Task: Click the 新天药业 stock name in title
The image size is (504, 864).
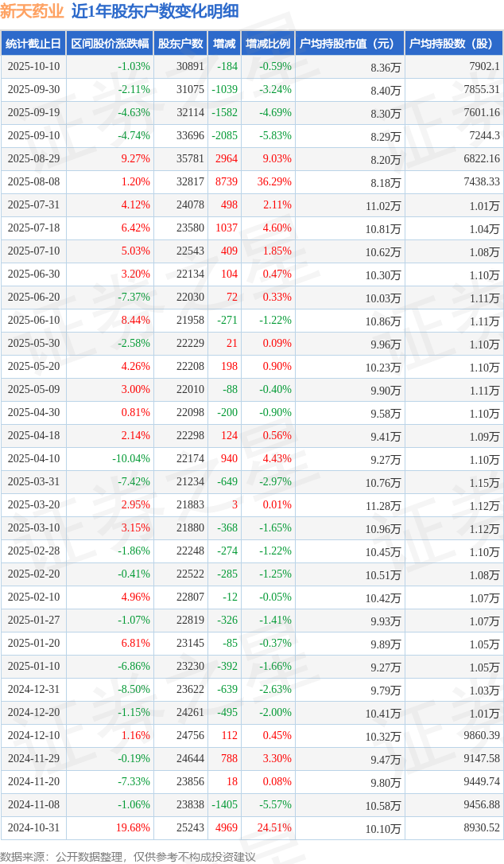Action: tap(32, 11)
